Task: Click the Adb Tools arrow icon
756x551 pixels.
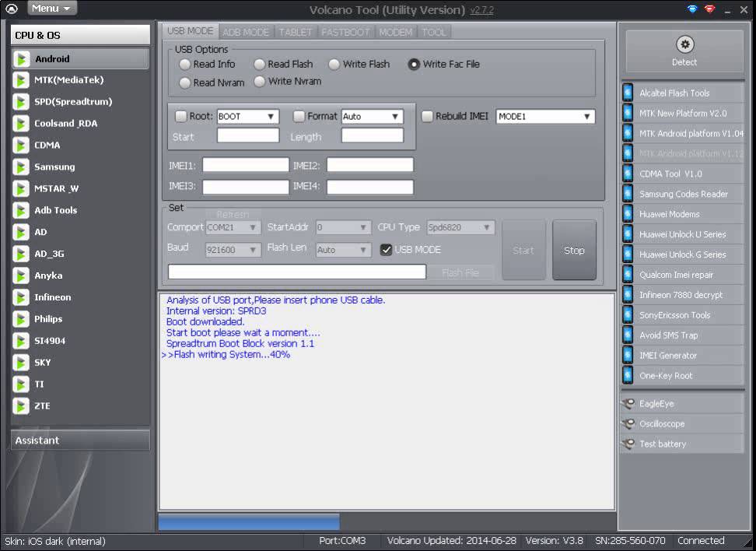Action: (x=21, y=210)
